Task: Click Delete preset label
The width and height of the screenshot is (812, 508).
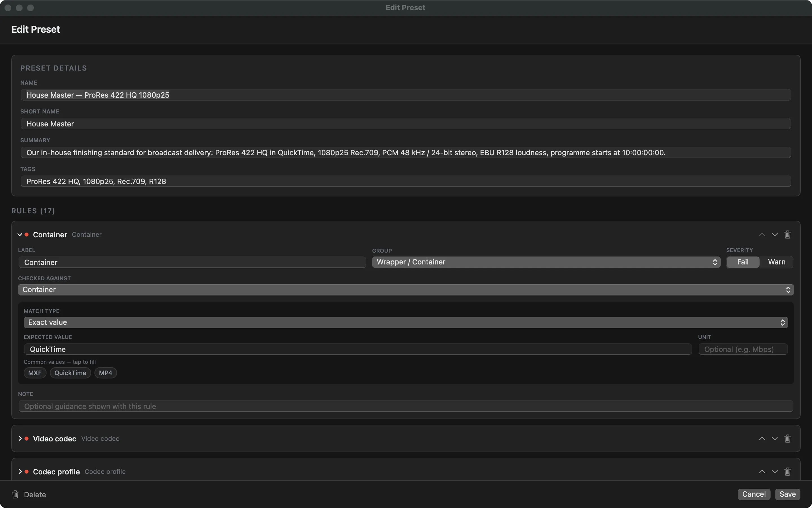Action: click(x=35, y=494)
